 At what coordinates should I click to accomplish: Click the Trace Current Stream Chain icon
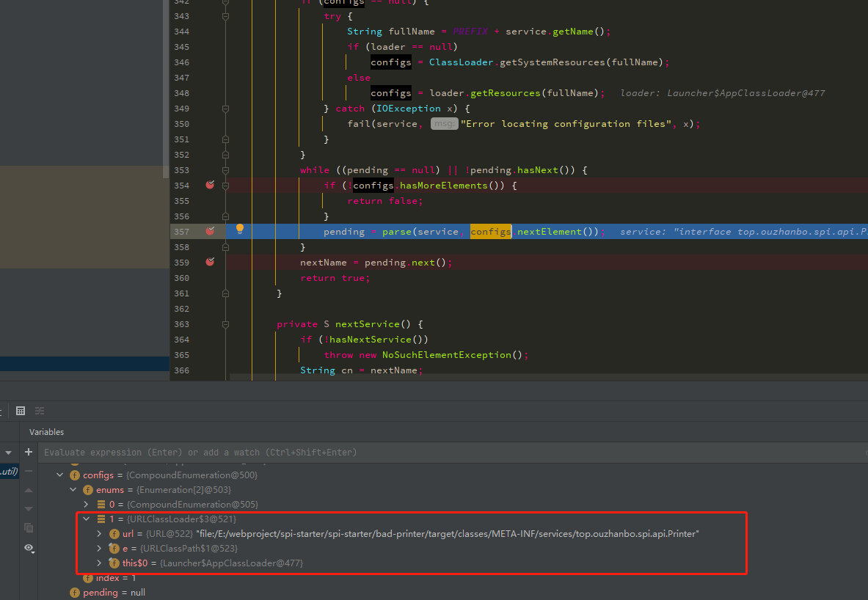tap(40, 411)
